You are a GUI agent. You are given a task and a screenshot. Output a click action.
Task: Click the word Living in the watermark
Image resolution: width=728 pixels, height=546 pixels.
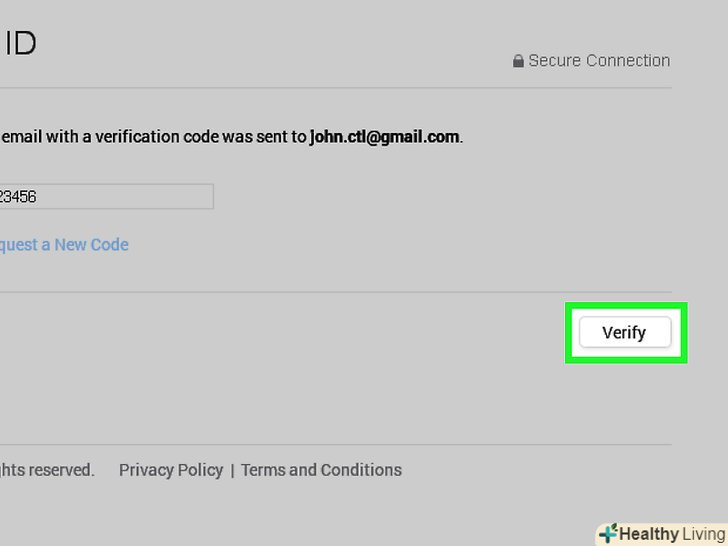pyautogui.click(x=704, y=534)
